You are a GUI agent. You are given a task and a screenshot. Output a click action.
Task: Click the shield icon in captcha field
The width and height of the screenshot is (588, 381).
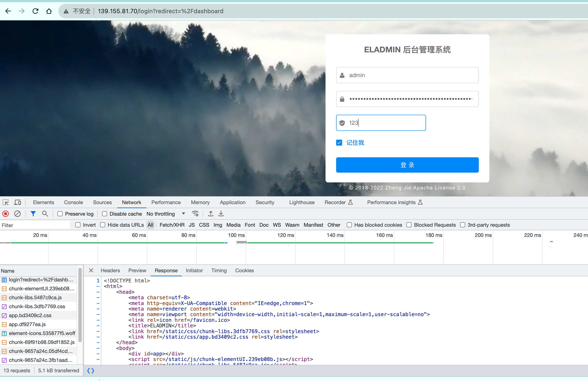342,123
